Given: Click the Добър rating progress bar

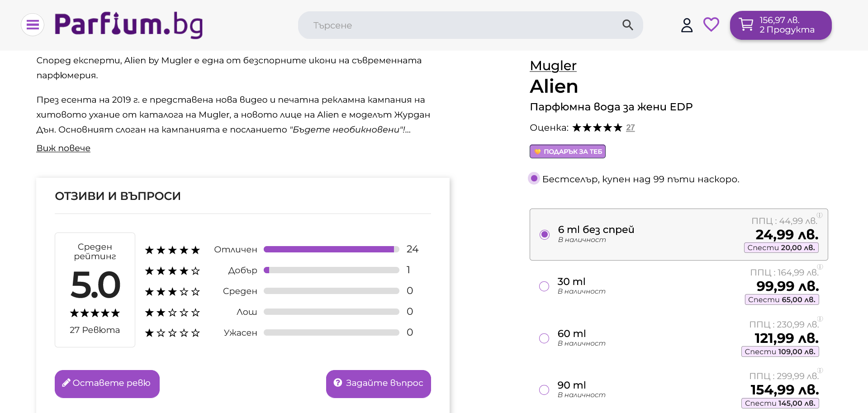Looking at the screenshot, I should point(331,270).
